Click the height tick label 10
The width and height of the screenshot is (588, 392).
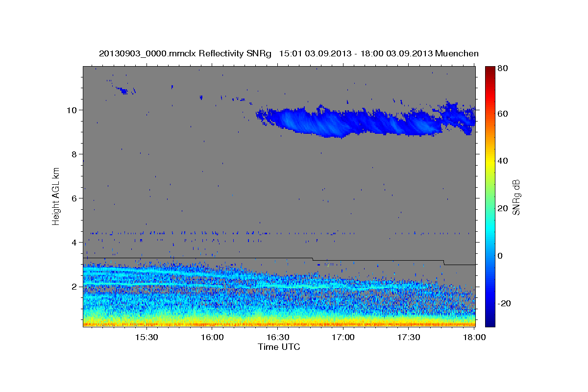[x=72, y=110]
